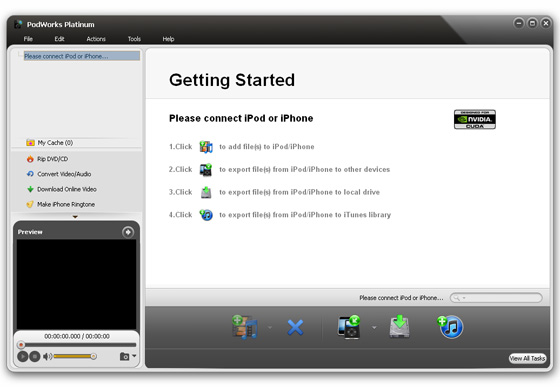
Task: Click the preview snapshot camera icon
Action: click(x=124, y=356)
